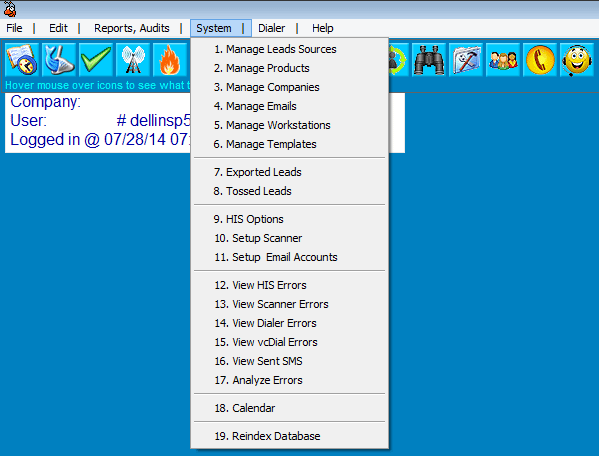
Task: Click the group of people icon
Action: (x=503, y=60)
